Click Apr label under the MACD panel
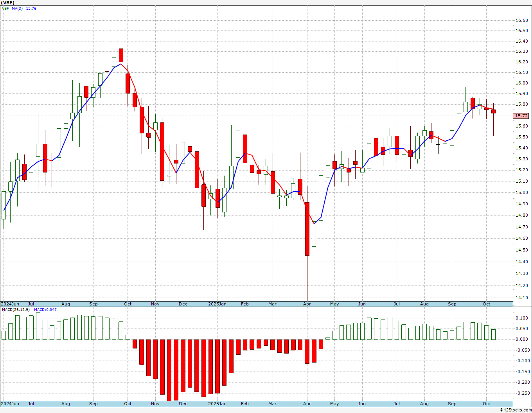Screen dimensions: 532x413 coord(307,404)
